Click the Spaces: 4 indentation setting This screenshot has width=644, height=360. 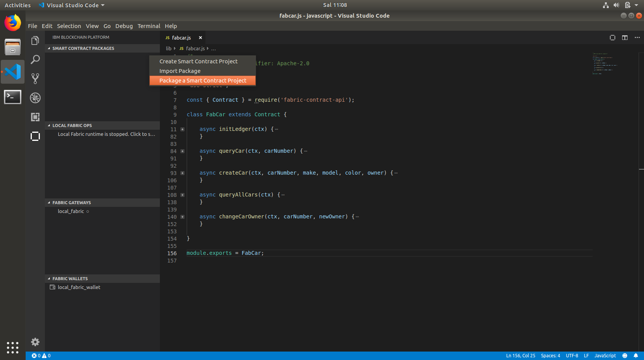coord(550,356)
